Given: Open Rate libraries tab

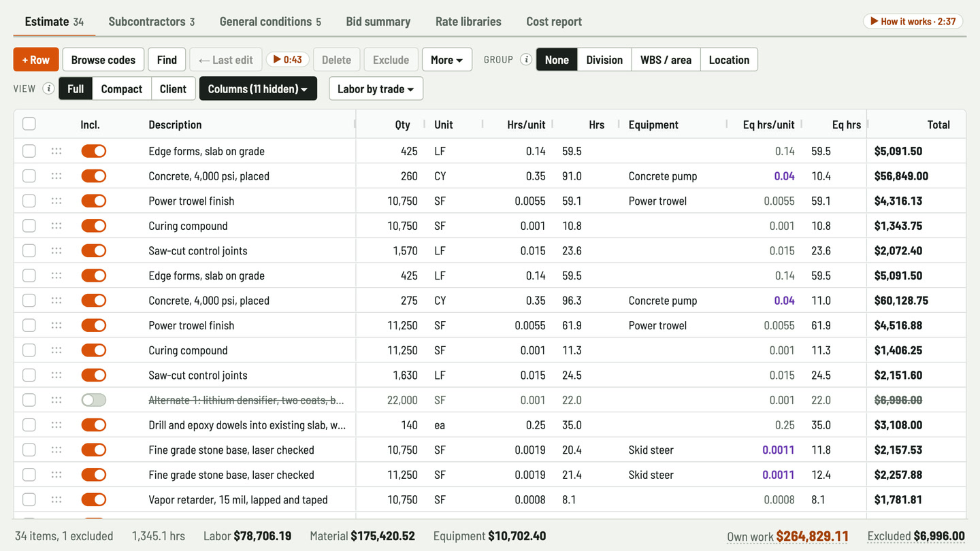Looking at the screenshot, I should [x=468, y=22].
